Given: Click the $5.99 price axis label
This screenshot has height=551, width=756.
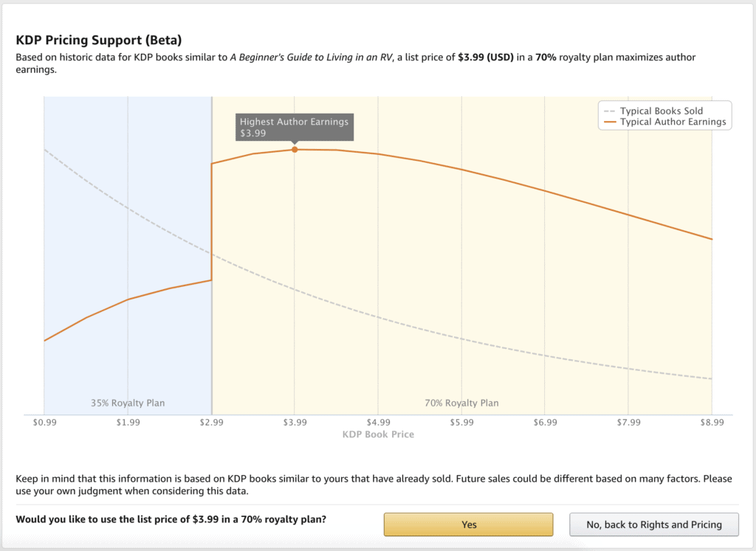Looking at the screenshot, I should [461, 423].
